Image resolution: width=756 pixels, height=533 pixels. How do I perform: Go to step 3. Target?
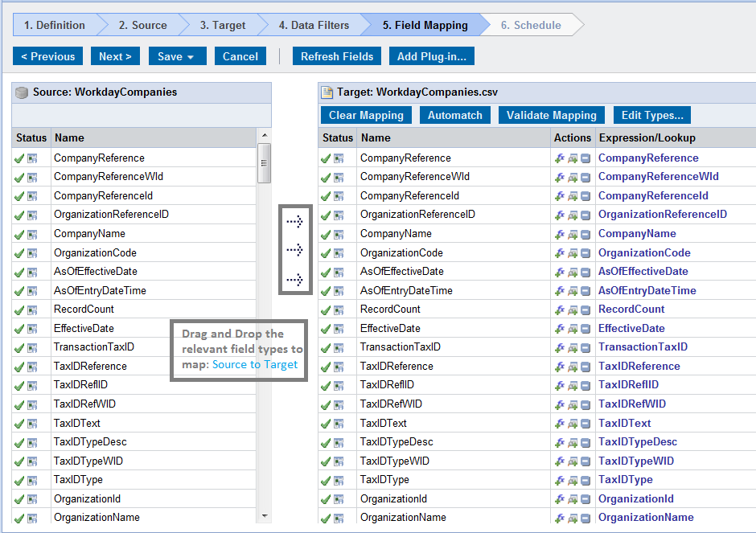(x=223, y=25)
